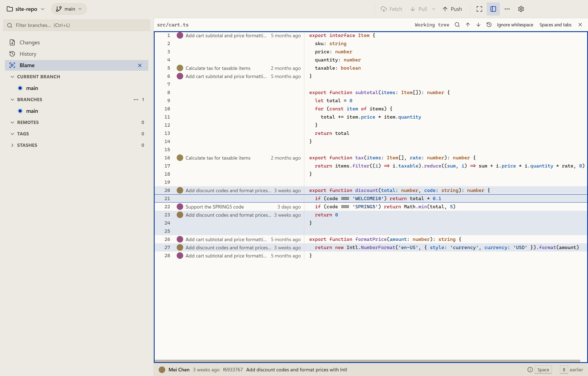Close the Blame sidebar entry

click(140, 65)
